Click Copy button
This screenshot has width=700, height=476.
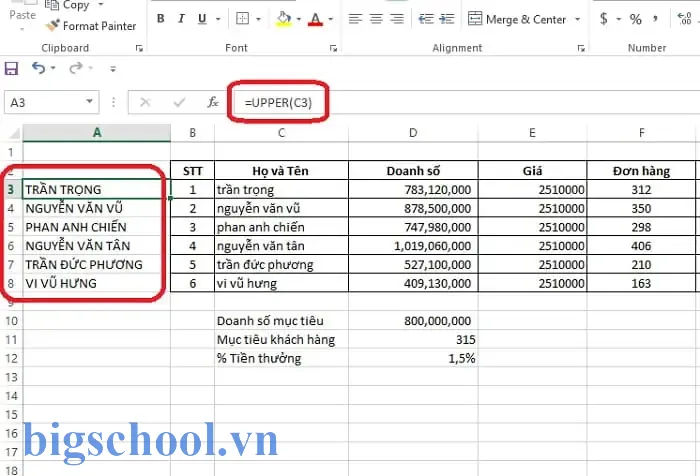point(67,5)
